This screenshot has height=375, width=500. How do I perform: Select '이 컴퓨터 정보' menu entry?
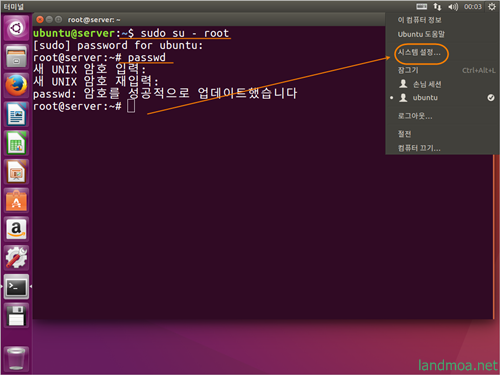tap(442, 20)
